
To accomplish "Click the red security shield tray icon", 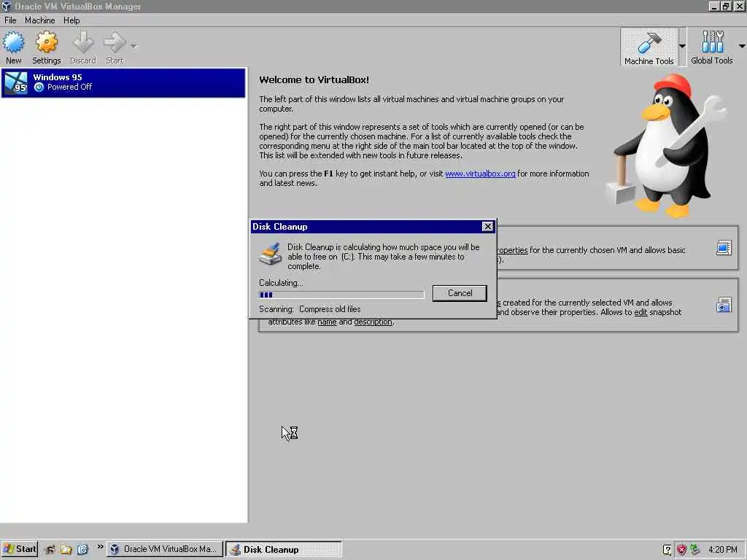I will pos(681,550).
